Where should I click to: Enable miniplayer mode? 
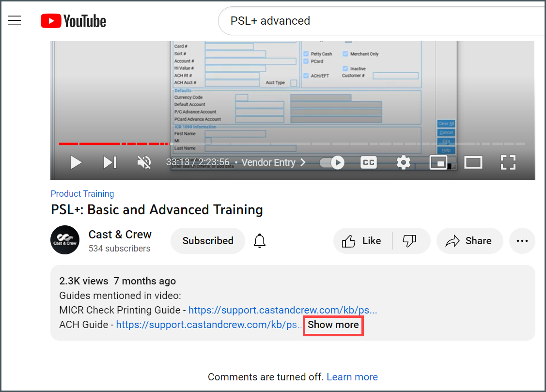pyautogui.click(x=438, y=162)
